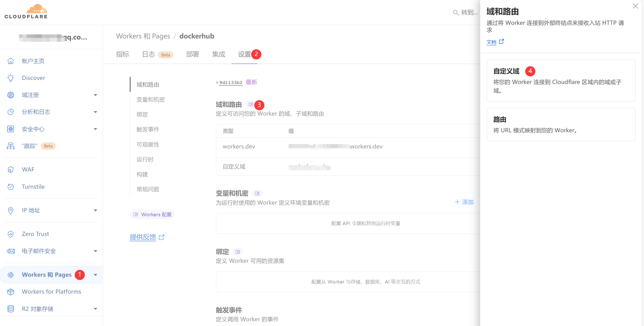The width and height of the screenshot is (644, 326).
Task: Select the Turnstile sidebar icon
Action: [10, 187]
